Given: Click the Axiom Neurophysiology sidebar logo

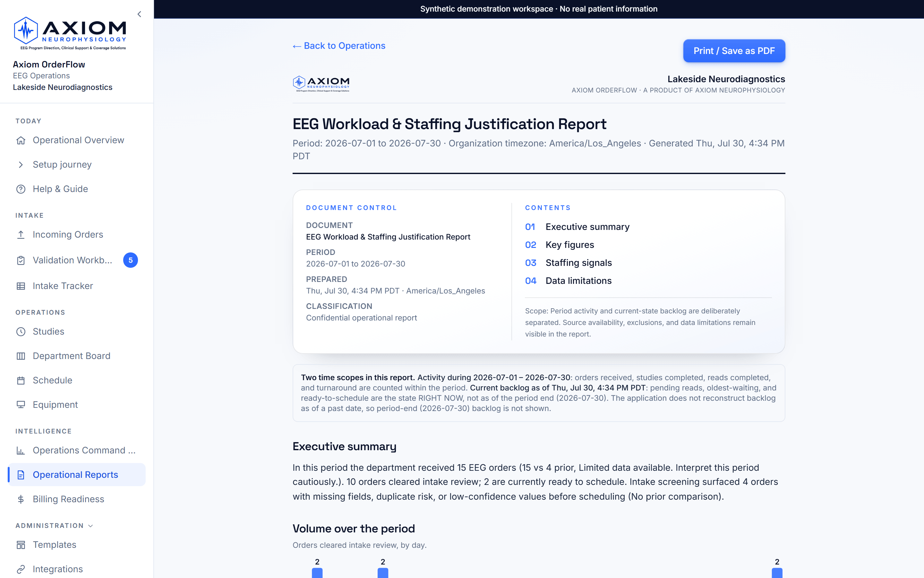Looking at the screenshot, I should (x=70, y=33).
